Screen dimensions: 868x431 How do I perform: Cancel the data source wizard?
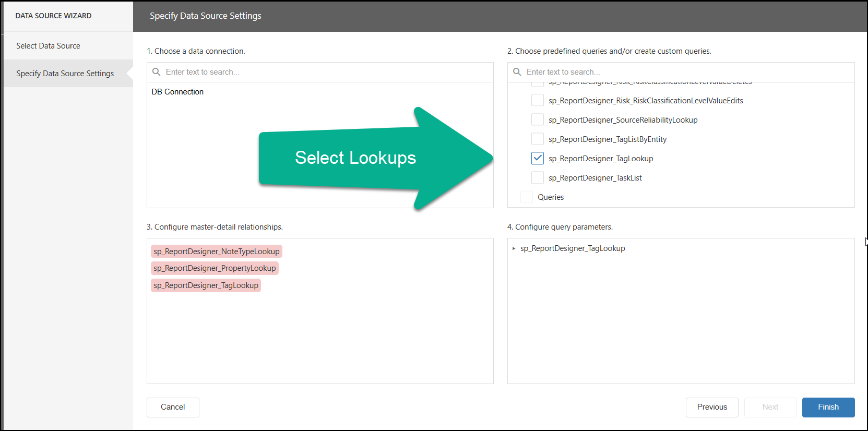click(x=173, y=407)
